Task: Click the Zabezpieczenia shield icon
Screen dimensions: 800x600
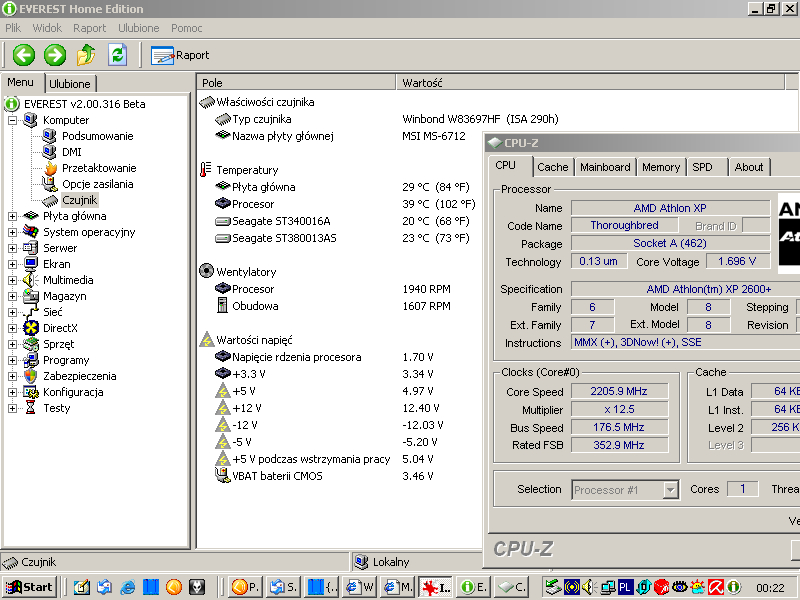Action: click(30, 376)
